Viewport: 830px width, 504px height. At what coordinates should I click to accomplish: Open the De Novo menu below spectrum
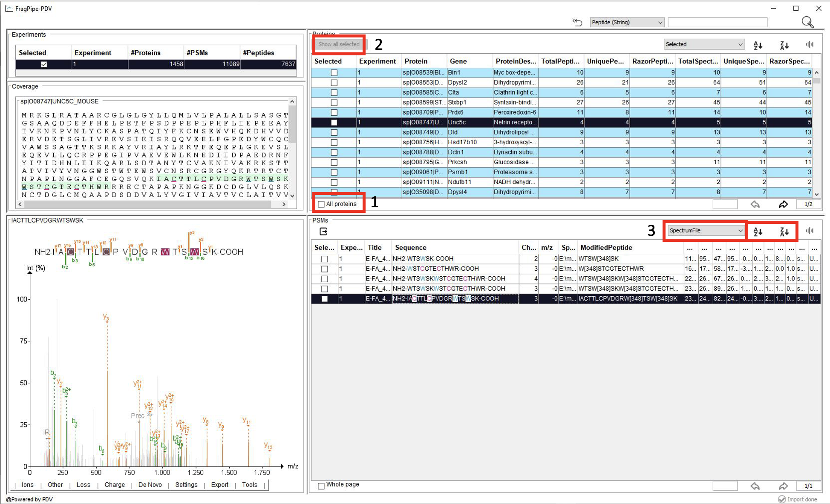(x=150, y=485)
